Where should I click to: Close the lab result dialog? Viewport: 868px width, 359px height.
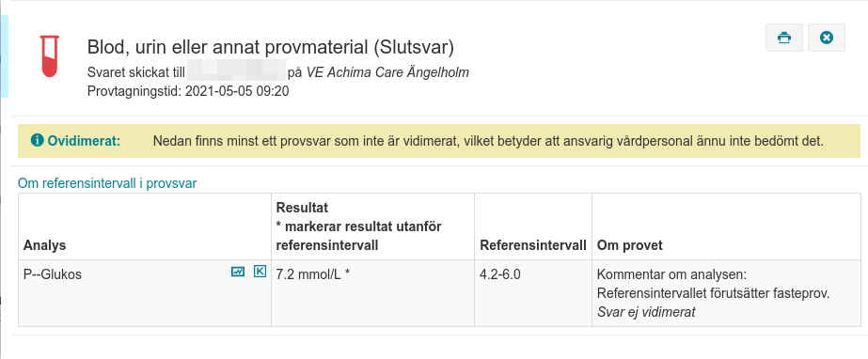tap(826, 38)
